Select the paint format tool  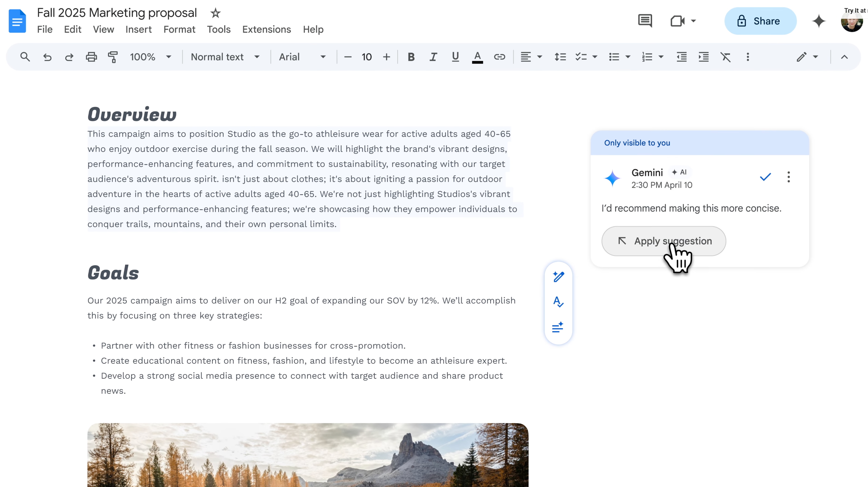point(113,57)
